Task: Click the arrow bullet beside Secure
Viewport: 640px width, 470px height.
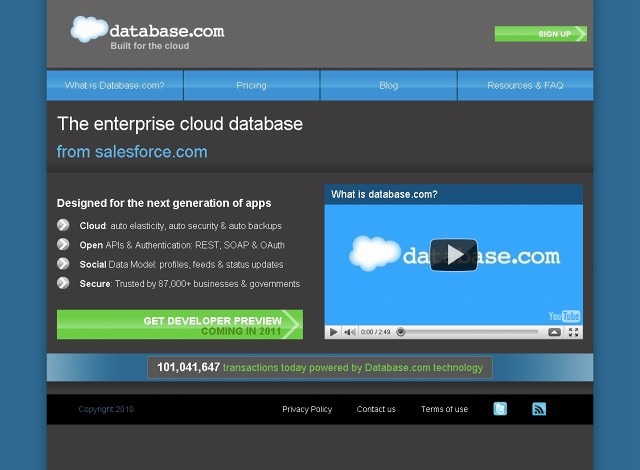Action: click(x=63, y=283)
